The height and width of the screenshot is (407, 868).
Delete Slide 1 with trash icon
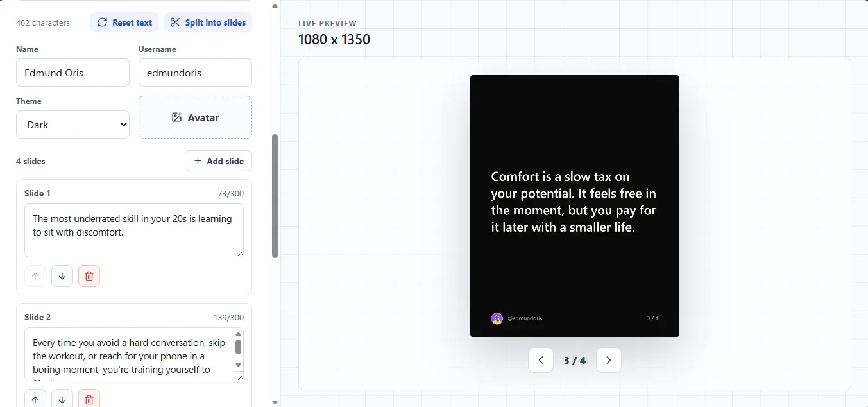[x=89, y=276]
